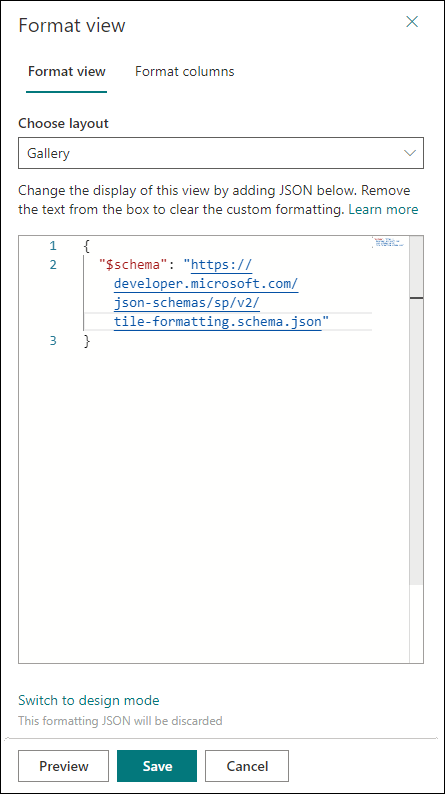Click line number 3 in editor
Screen dimensions: 445x794
pyautogui.click(x=53, y=341)
